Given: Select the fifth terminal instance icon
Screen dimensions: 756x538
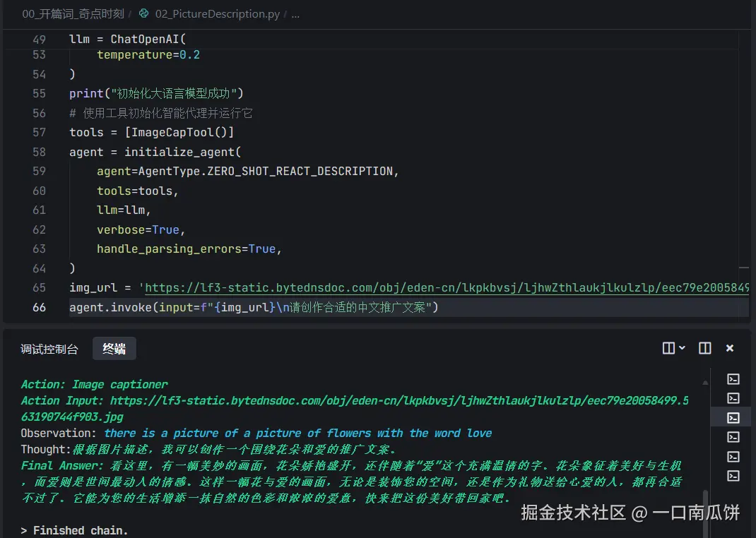Looking at the screenshot, I should tap(733, 457).
